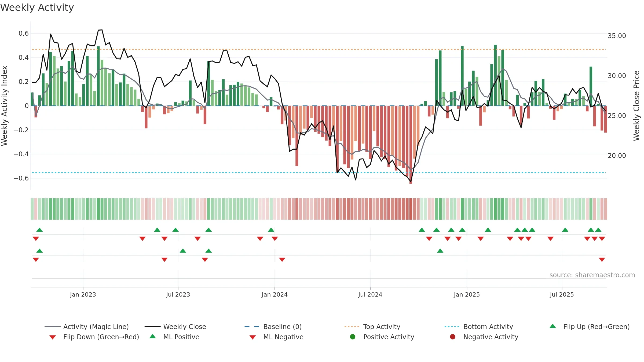Click the Weekly Activity Index axis title

(x=4, y=106)
